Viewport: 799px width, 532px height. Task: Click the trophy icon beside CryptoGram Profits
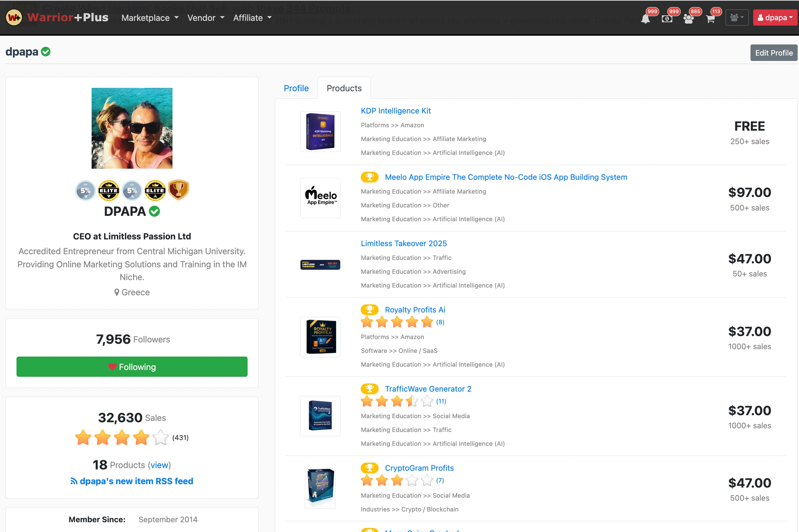tap(370, 468)
